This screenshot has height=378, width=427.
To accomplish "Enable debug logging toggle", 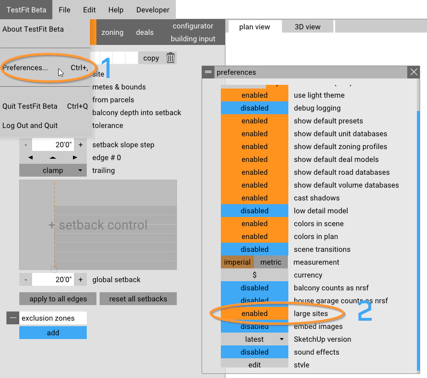I will (x=254, y=108).
